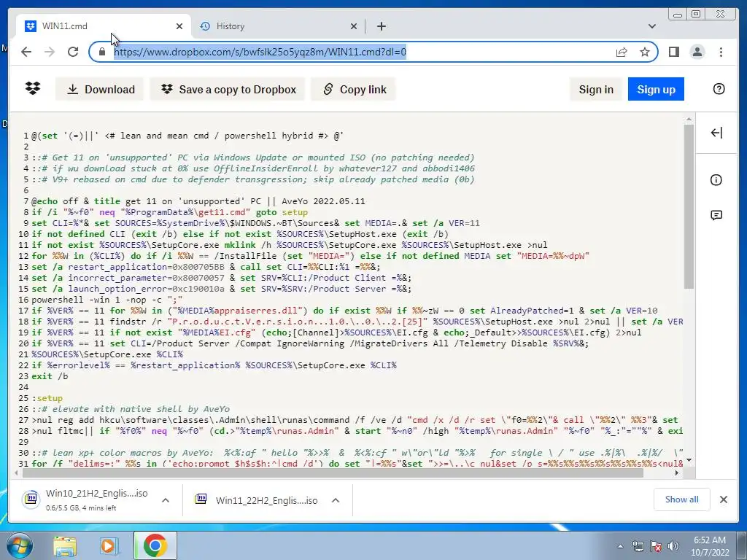Close the WIN11.cmd tab
747x560 pixels.
tap(179, 26)
